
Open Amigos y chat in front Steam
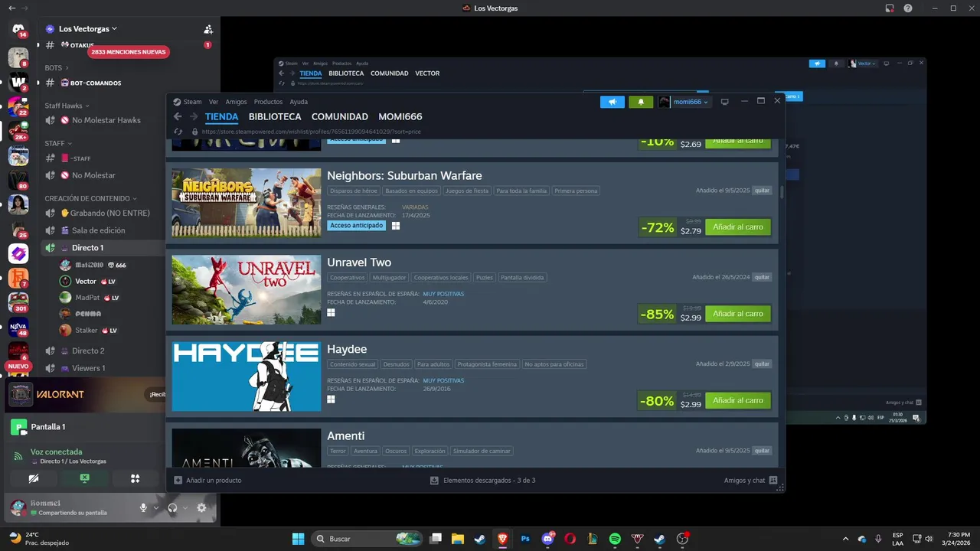(x=750, y=481)
